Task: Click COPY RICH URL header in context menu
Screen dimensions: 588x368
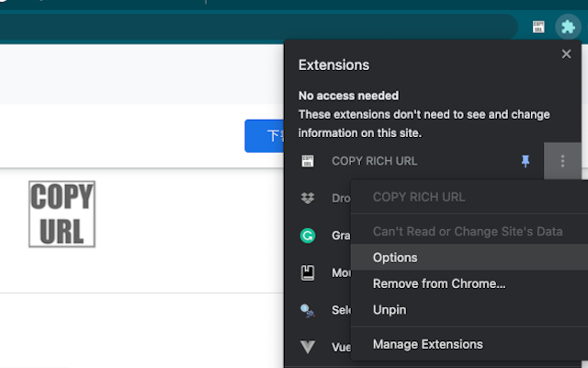Action: pyautogui.click(x=418, y=197)
